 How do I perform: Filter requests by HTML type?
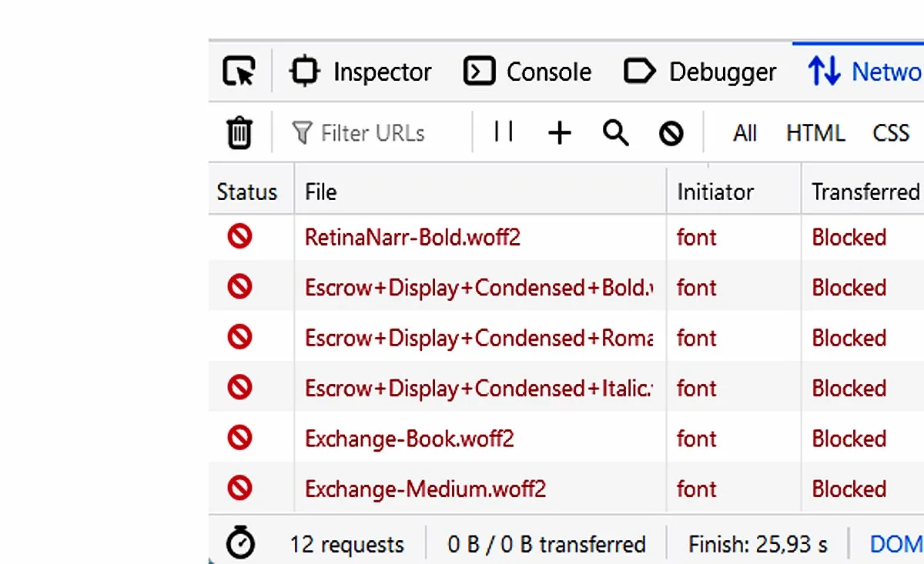[815, 133]
